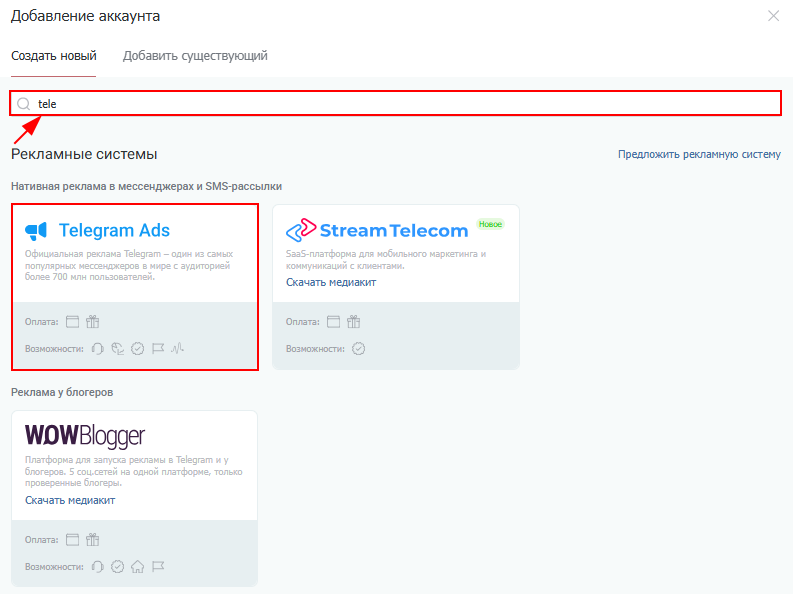Click the headset support icon in Telegram Ads card
Image resolution: width=793 pixels, height=594 pixels.
pyautogui.click(x=97, y=349)
